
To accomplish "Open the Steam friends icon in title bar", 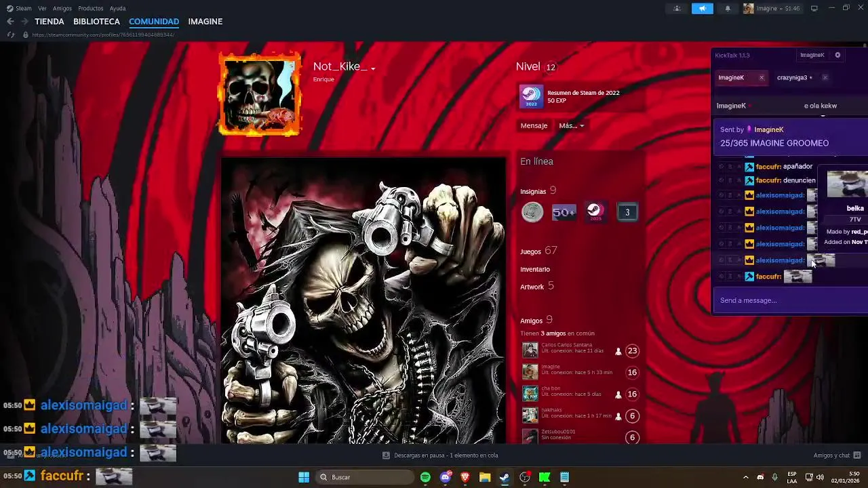I will (677, 9).
